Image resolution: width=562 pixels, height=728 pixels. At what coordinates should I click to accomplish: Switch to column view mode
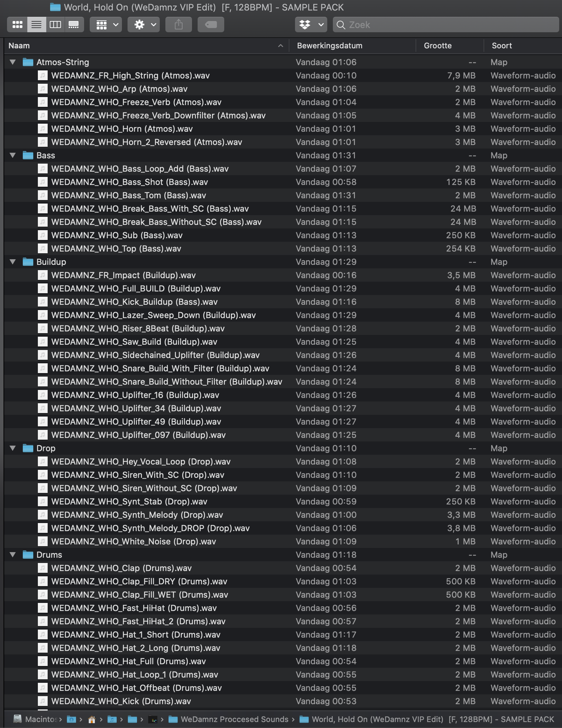55,25
